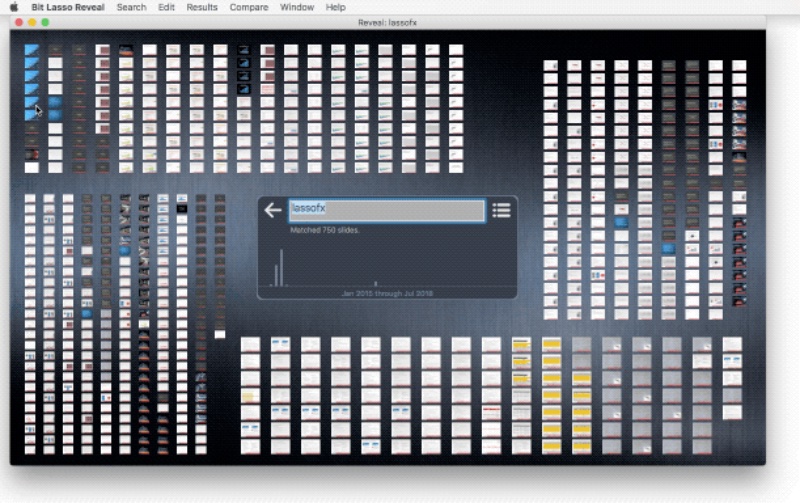Image resolution: width=800 pixels, height=503 pixels.
Task: Click the yellow minimize window button
Action: point(32,21)
